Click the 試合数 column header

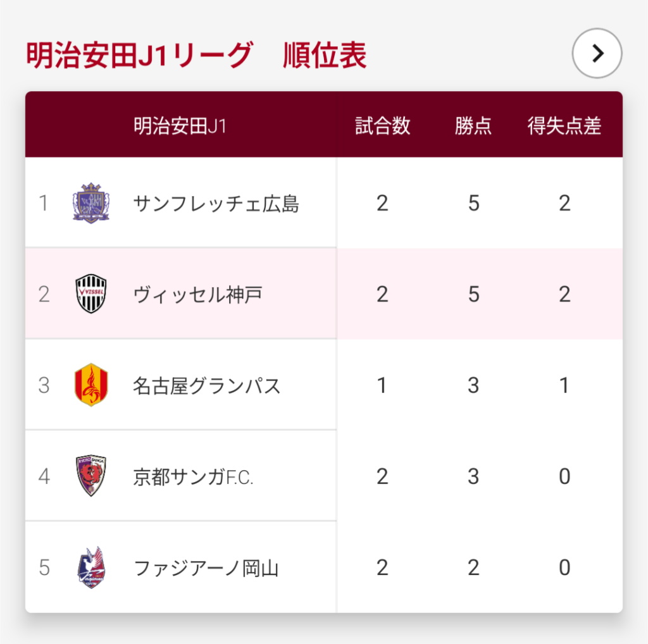(x=382, y=126)
